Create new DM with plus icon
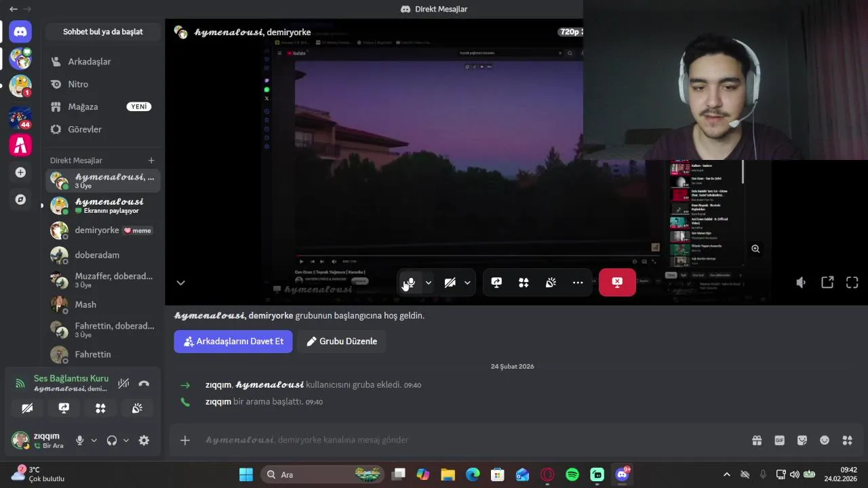 tap(151, 161)
